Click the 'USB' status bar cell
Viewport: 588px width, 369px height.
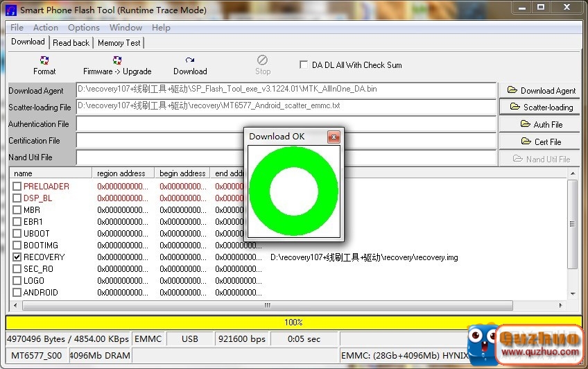point(190,339)
